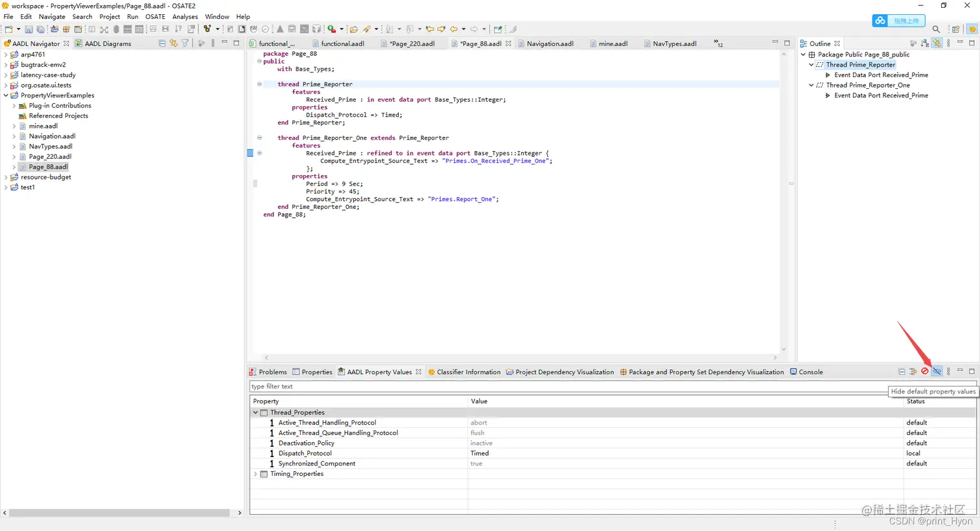Viewport: 980px width, 531px height.
Task: Click the "Timed" value cell
Action: (x=480, y=453)
